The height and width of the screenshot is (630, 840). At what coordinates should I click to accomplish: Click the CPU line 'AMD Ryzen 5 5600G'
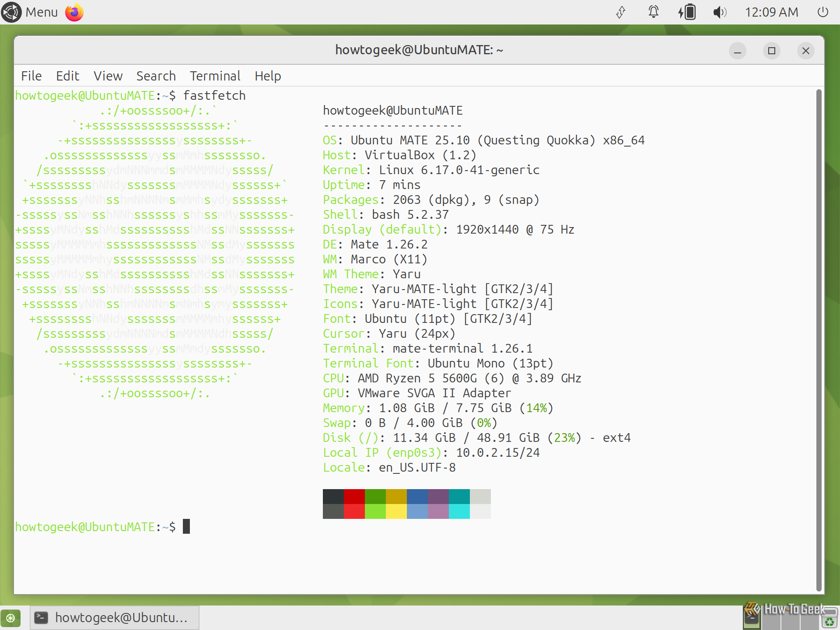pyautogui.click(x=452, y=378)
